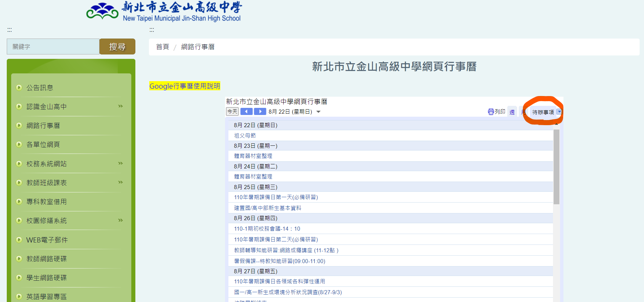Select the 待辦事項 agenda tab
644x302 pixels.
pos(543,112)
